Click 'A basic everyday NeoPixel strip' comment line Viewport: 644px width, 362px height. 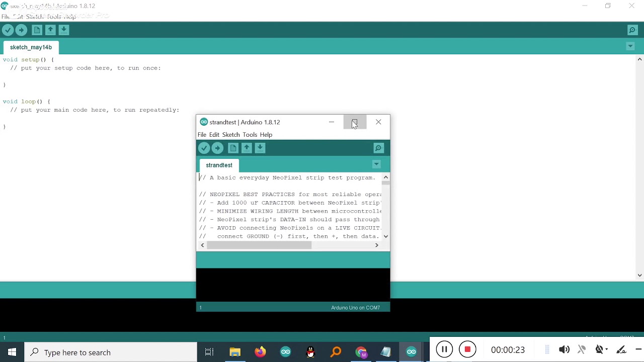pos(287,177)
